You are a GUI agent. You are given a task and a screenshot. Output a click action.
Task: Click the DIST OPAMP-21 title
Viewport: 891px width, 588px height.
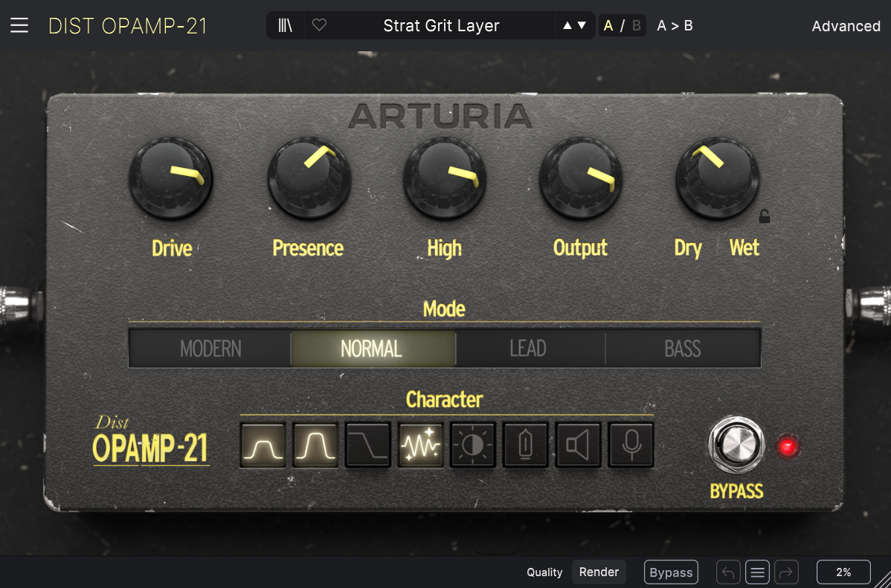click(128, 26)
